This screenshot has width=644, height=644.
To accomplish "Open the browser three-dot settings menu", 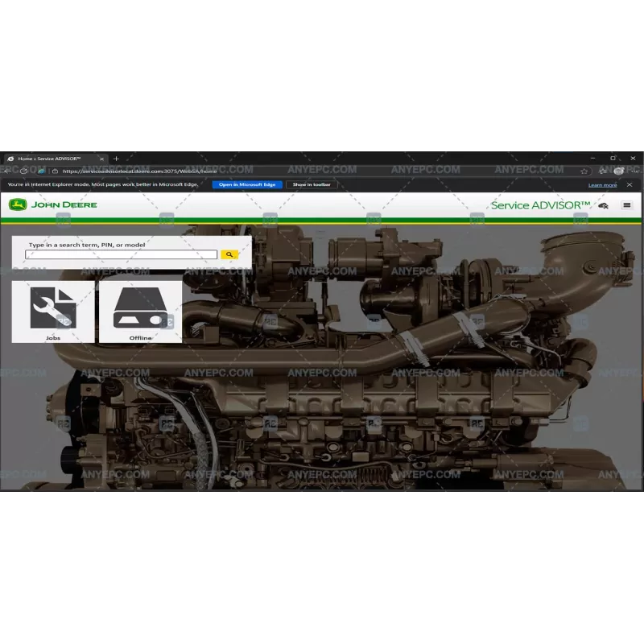I will pos(634,171).
